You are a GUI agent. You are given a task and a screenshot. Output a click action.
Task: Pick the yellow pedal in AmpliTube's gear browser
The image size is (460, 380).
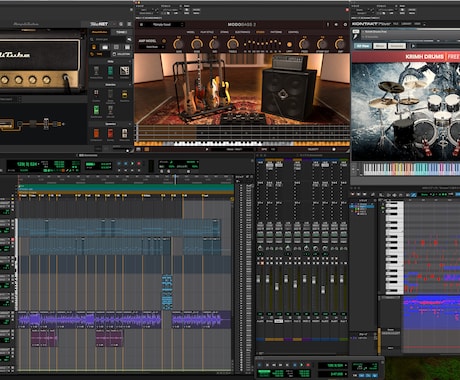tap(124, 94)
